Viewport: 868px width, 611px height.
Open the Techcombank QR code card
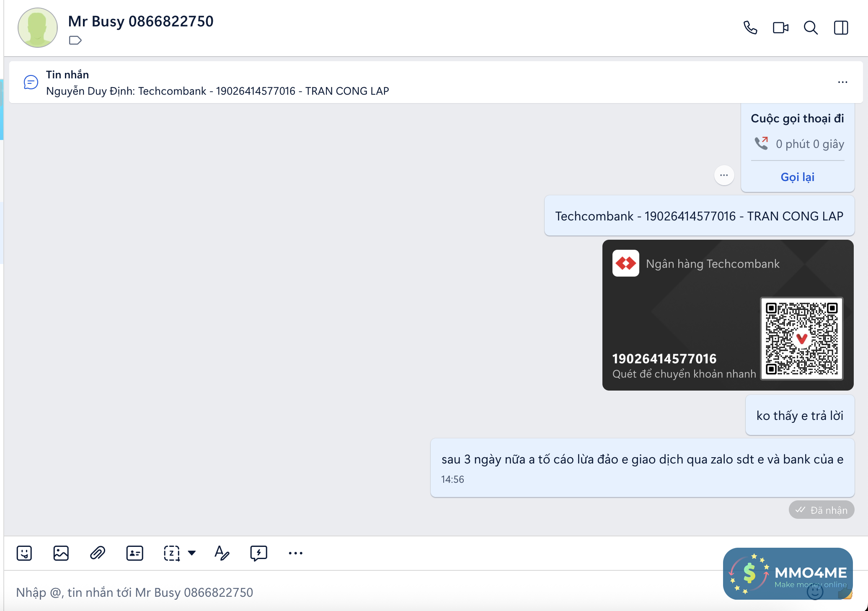pyautogui.click(x=728, y=315)
